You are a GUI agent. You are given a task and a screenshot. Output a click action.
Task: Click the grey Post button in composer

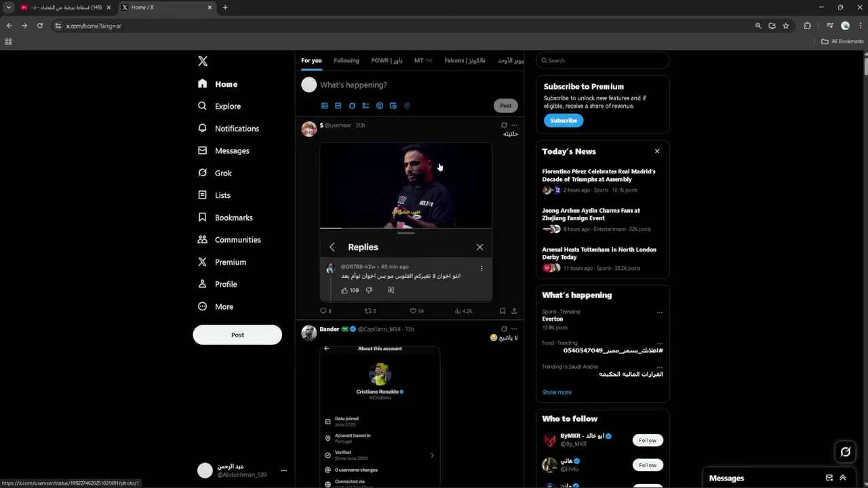(x=506, y=106)
